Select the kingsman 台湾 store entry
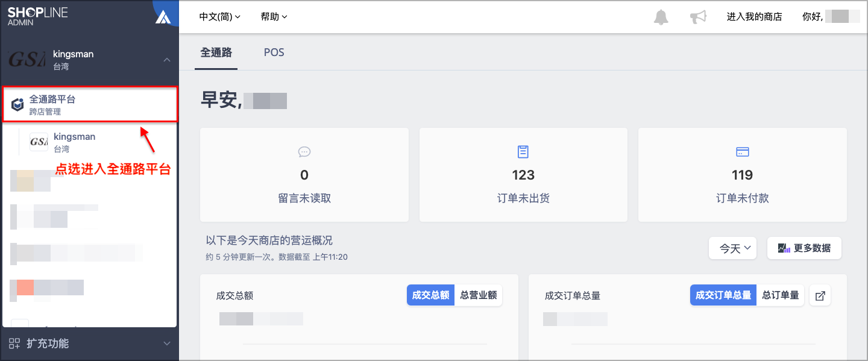Screen dimensions: 868x361 (89, 142)
